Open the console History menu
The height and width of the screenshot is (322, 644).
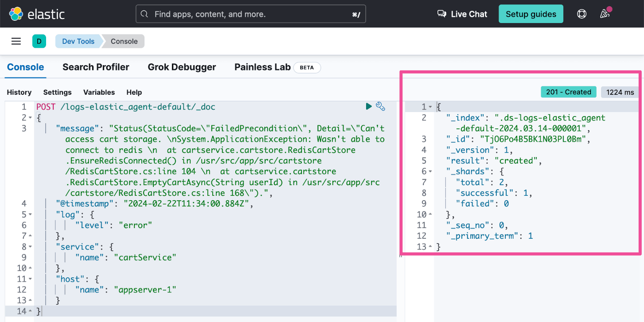19,92
